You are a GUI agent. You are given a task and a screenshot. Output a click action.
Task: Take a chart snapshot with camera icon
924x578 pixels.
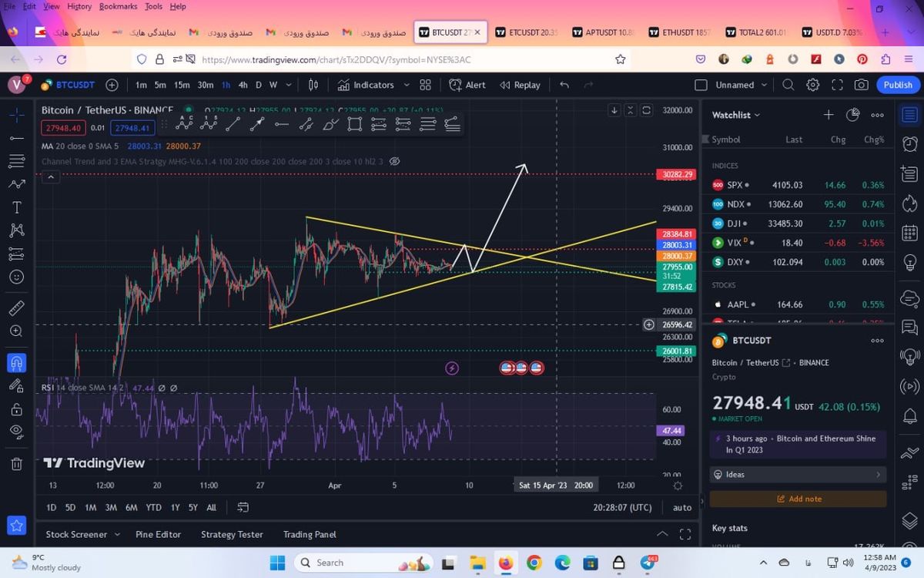point(862,85)
